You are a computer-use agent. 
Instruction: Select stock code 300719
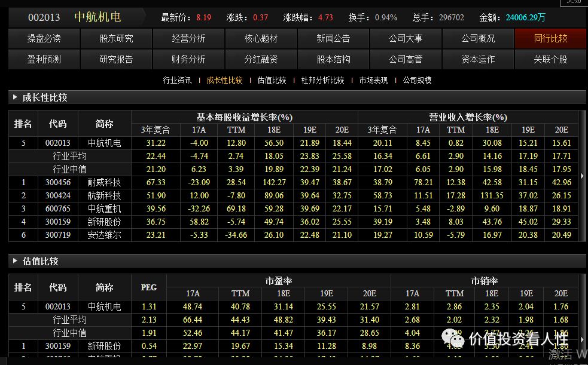pos(58,235)
